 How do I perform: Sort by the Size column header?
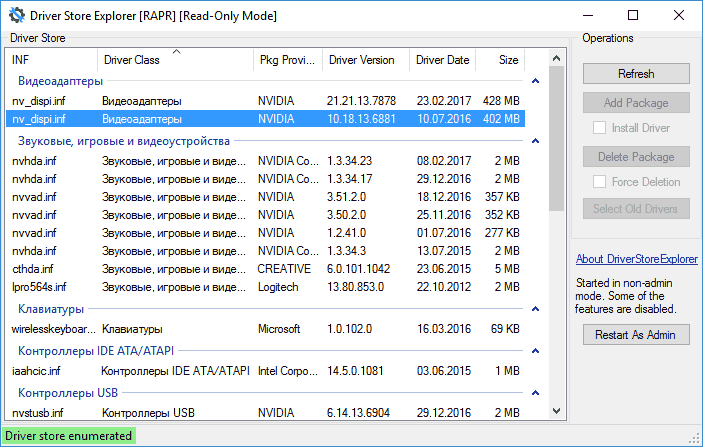tap(500, 60)
